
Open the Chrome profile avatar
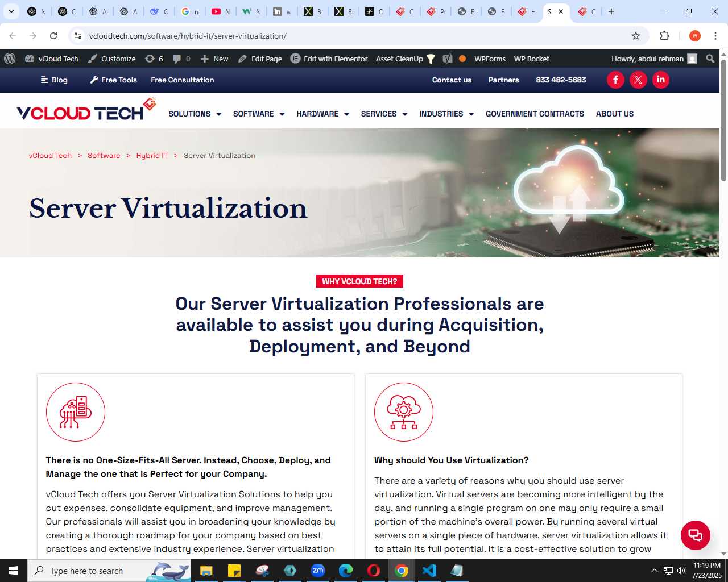click(694, 36)
